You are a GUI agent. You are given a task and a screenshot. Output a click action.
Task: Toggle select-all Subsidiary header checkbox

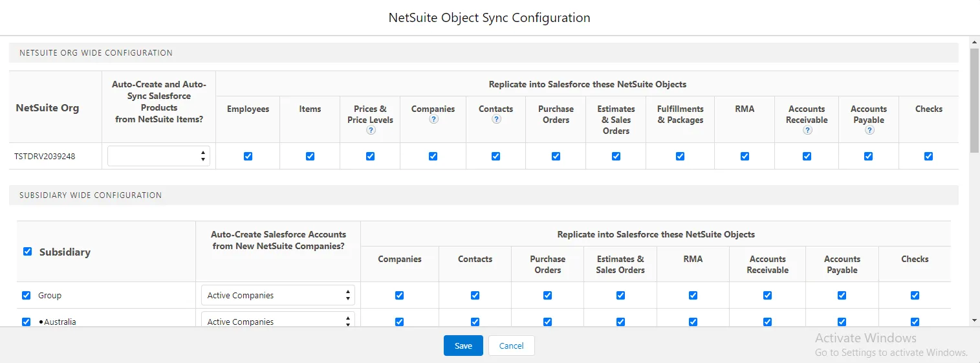[27, 252]
